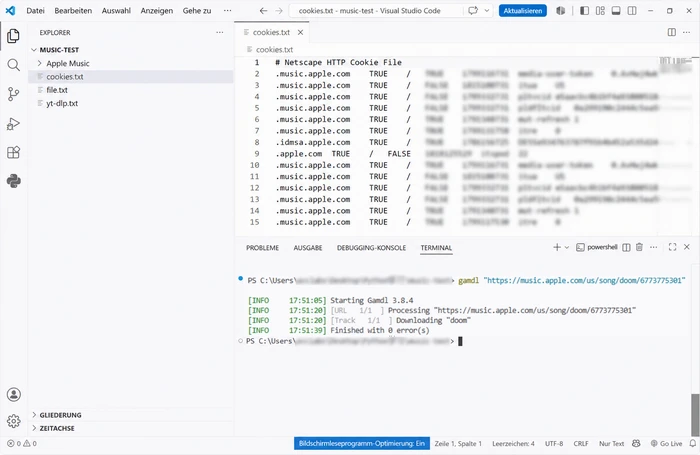
Task: Start Go Live server
Action: click(666, 443)
